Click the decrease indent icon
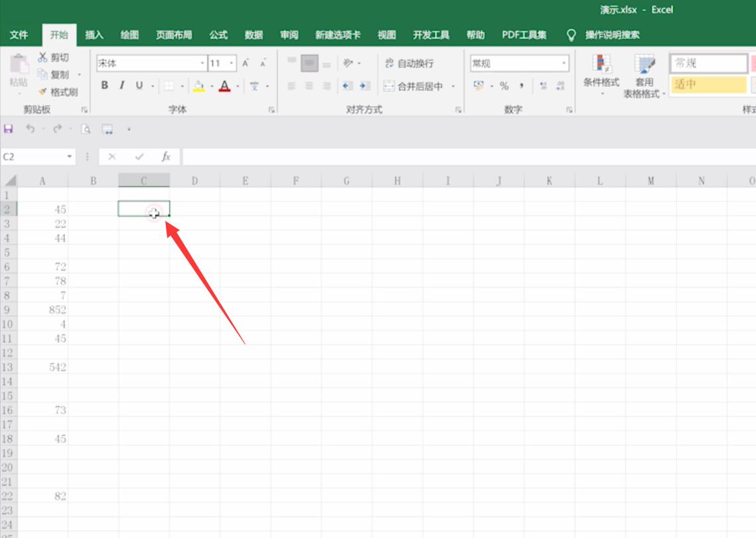This screenshot has height=538, width=756. [346, 86]
